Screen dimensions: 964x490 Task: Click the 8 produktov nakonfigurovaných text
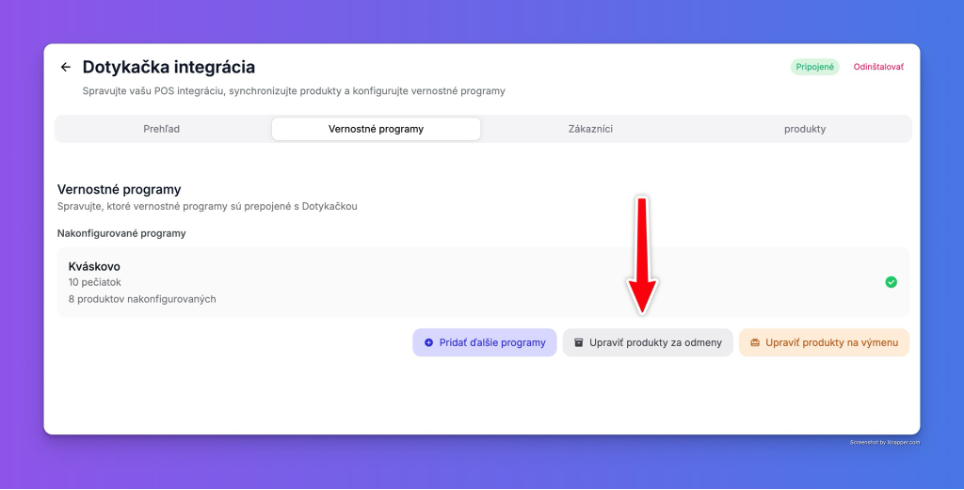(x=142, y=299)
